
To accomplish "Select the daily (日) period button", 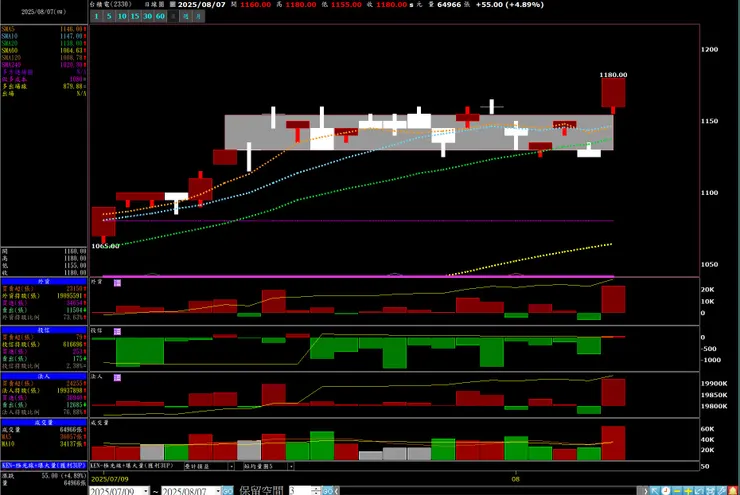I will click(x=173, y=17).
